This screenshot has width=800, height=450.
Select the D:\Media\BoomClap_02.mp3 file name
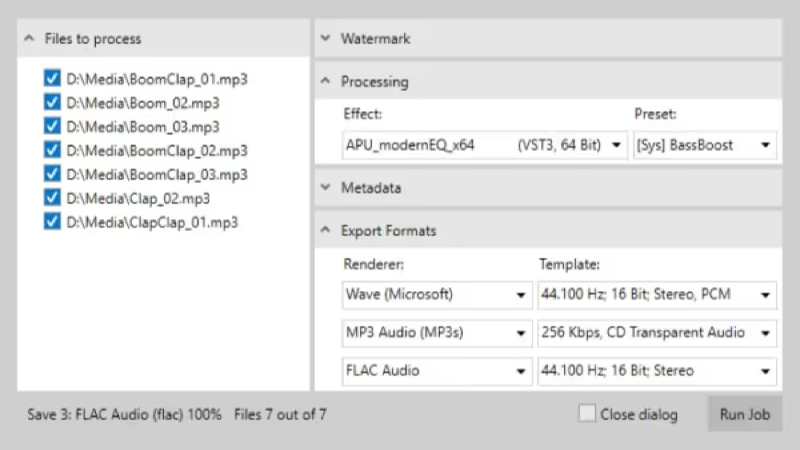[x=157, y=151]
